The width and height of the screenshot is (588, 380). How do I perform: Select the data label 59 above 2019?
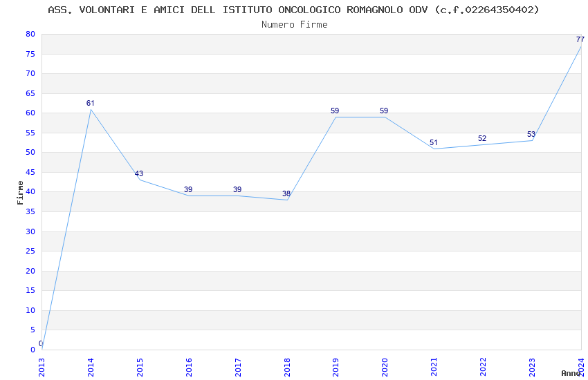[x=335, y=111]
